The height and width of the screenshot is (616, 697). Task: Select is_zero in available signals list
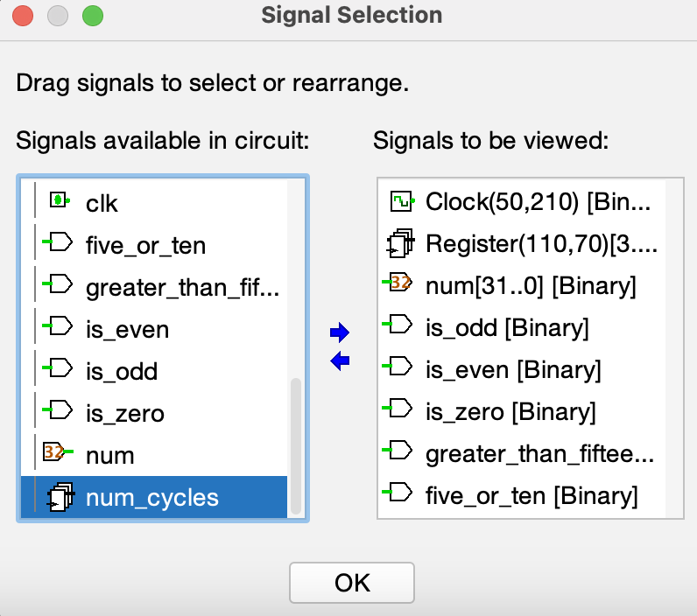pyautogui.click(x=125, y=413)
